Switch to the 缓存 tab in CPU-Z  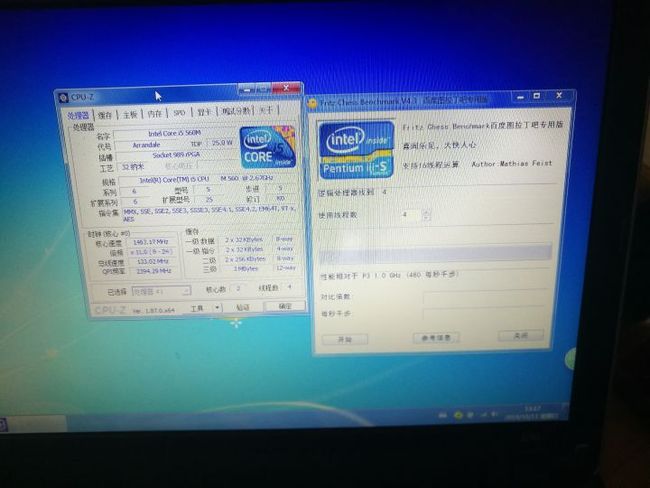[x=105, y=115]
